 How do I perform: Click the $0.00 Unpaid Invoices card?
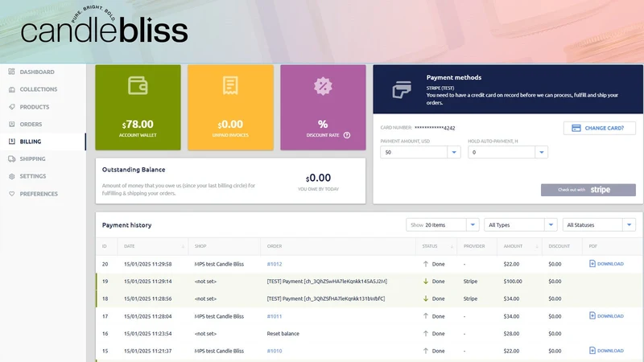[230, 108]
